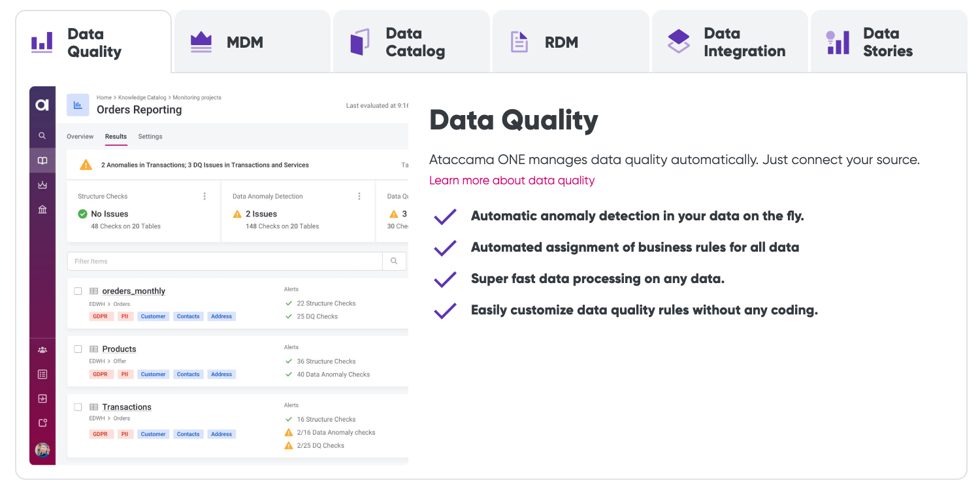Check the oreders_monthly checkbox
The width and height of the screenshot is (980, 489).
(x=78, y=291)
